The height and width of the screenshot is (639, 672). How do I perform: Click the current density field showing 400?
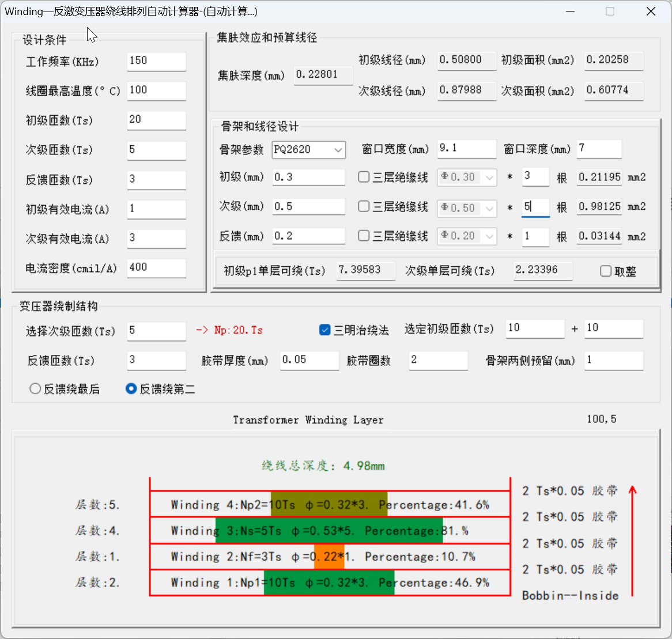tap(156, 267)
